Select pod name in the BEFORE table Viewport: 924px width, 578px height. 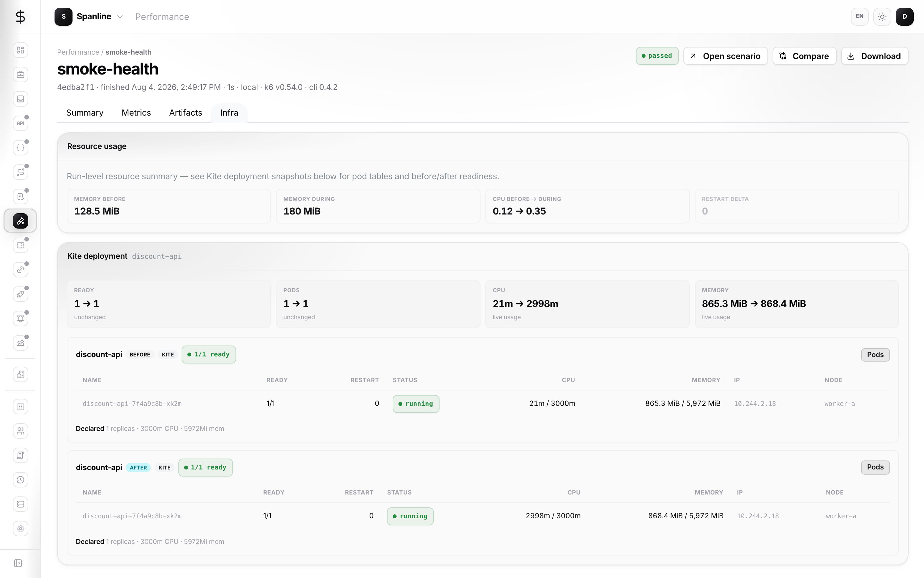pos(132,404)
